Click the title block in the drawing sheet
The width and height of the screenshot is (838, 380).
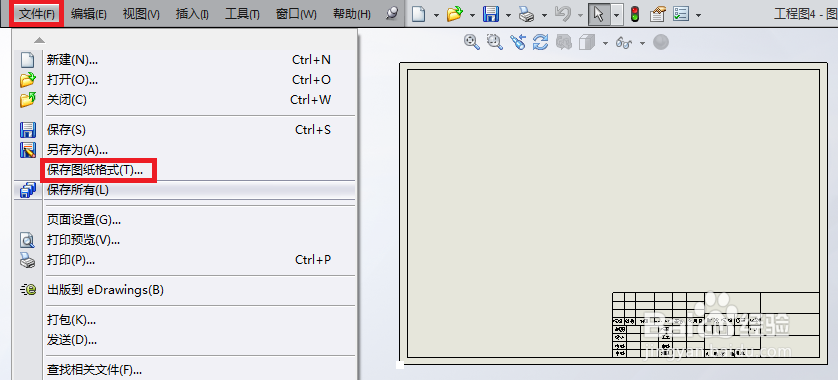tap(716, 324)
